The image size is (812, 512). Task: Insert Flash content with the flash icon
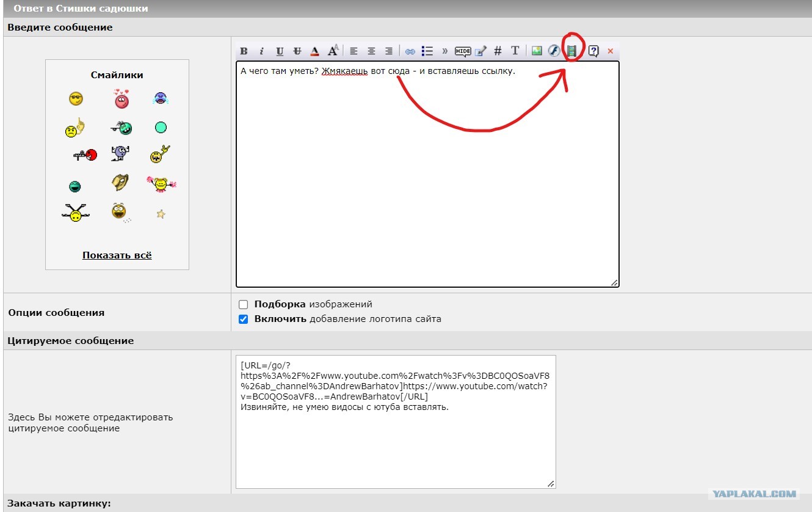point(554,51)
